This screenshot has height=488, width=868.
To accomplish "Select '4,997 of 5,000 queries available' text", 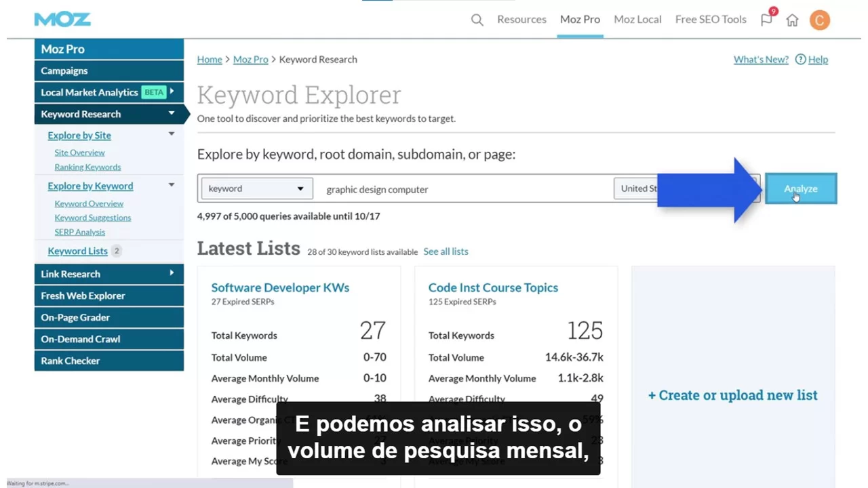I will tap(288, 216).
